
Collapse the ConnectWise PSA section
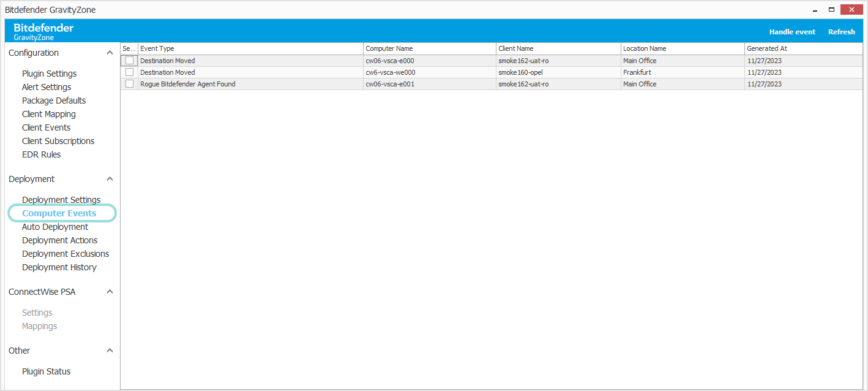(x=110, y=291)
